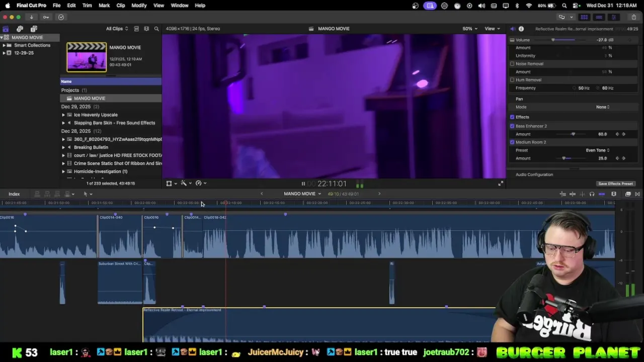
Task: Open the viewer View options dropdown
Action: (492, 29)
